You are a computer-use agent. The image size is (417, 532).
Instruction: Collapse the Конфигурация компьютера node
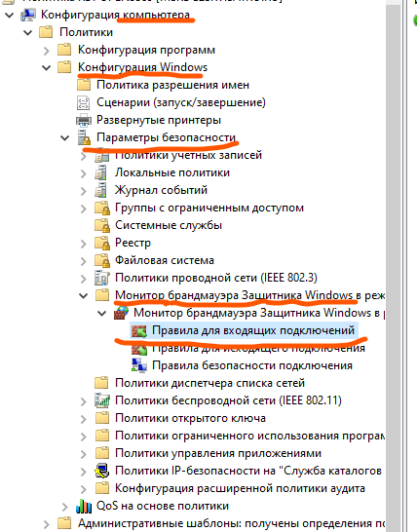pyautogui.click(x=9, y=15)
